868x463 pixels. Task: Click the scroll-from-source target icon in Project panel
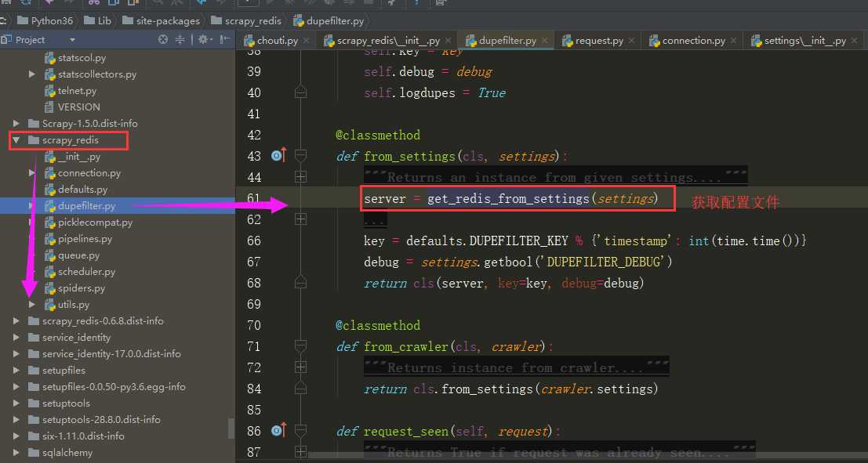(163, 40)
